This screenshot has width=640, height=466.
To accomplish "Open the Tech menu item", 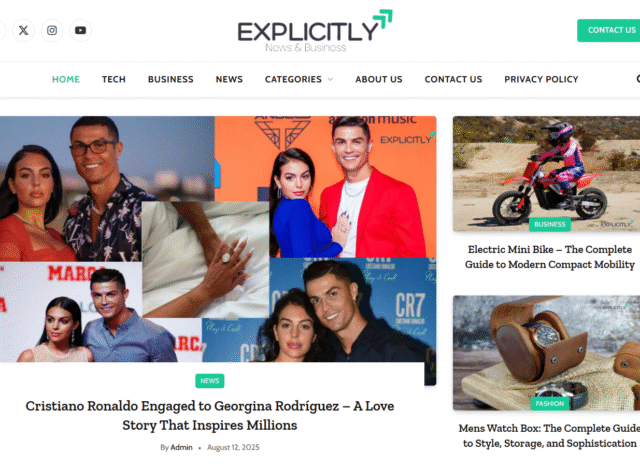I will [x=114, y=79].
